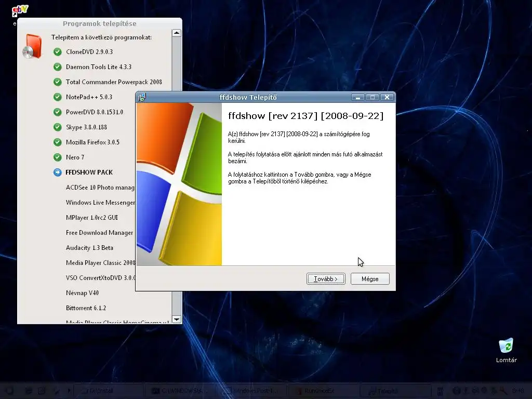Select the Daemon Tools Lite 4.3.3 entry
This screenshot has width=532, height=399.
pyautogui.click(x=98, y=67)
